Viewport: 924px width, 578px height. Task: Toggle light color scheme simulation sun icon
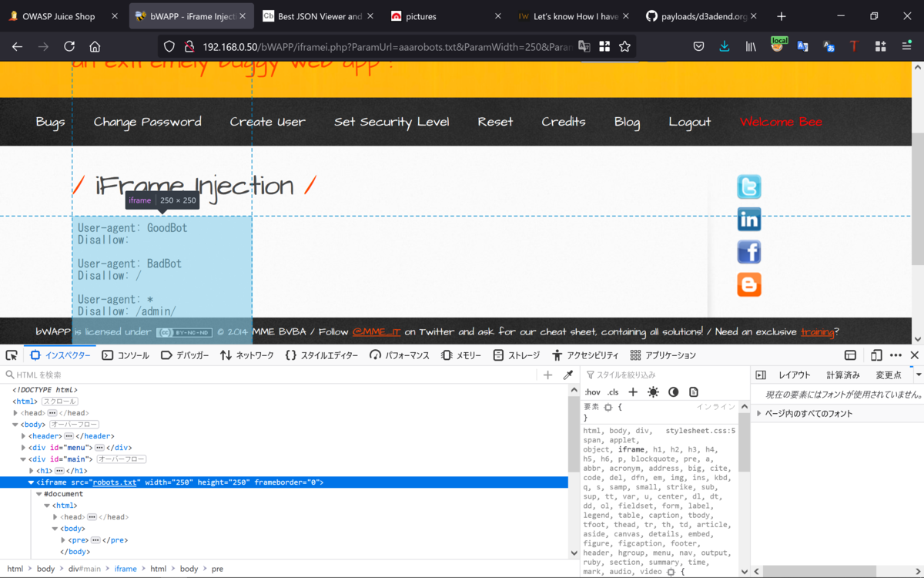pos(653,391)
